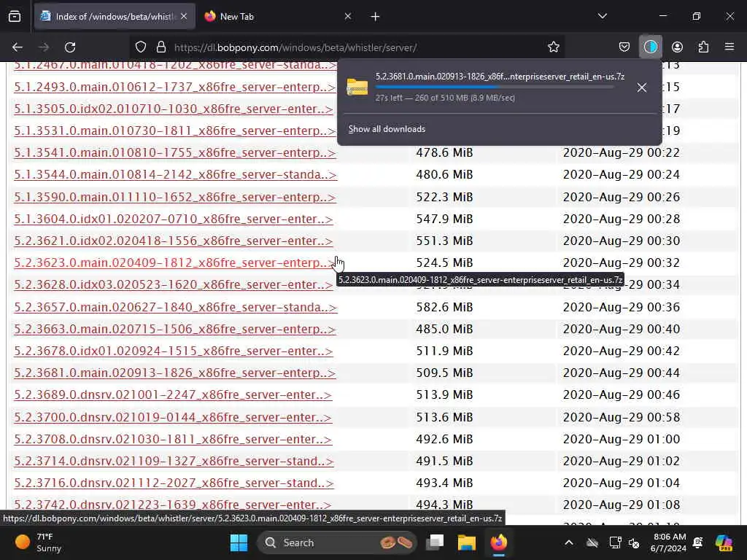Open the 5.2.3678.0.idx01.020924-1515 link

174,351
